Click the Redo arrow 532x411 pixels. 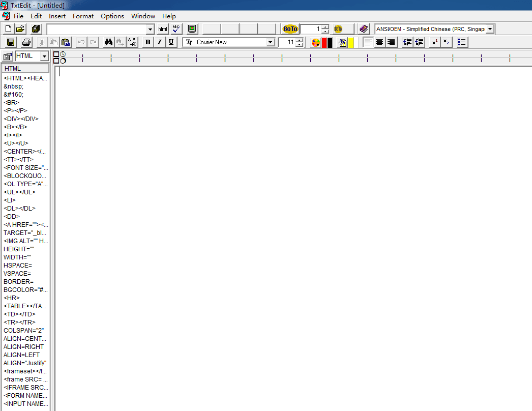click(93, 42)
